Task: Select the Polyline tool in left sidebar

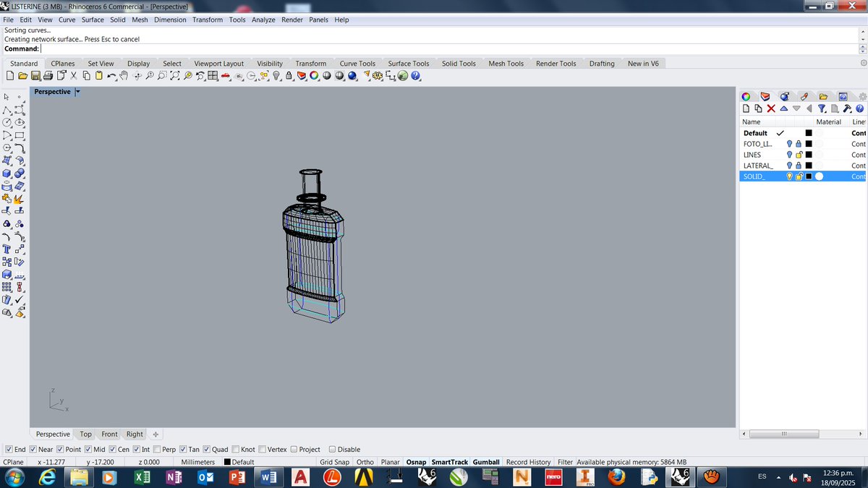Action: click(7, 110)
